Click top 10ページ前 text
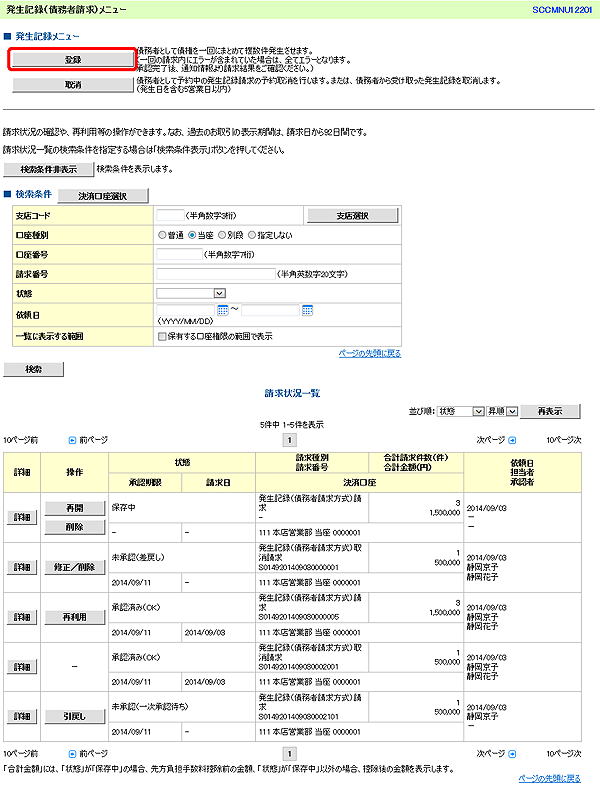Image resolution: width=600 pixels, height=790 pixels. click(x=21, y=440)
